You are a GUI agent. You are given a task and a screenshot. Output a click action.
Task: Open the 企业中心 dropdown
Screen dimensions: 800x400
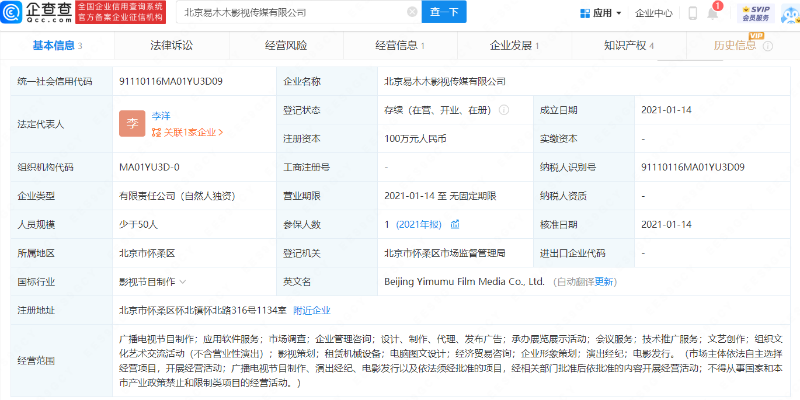click(x=654, y=14)
